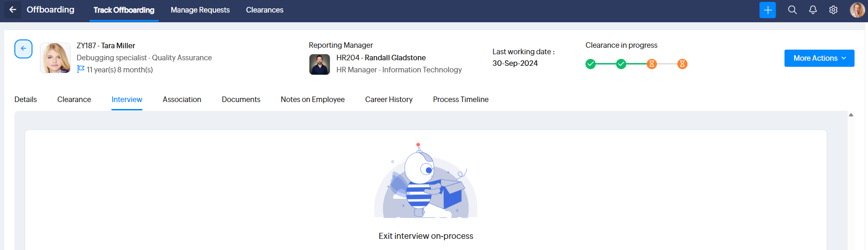Click the last orange hourglass clearance step
Image resolution: width=868 pixels, height=250 pixels.
[682, 64]
